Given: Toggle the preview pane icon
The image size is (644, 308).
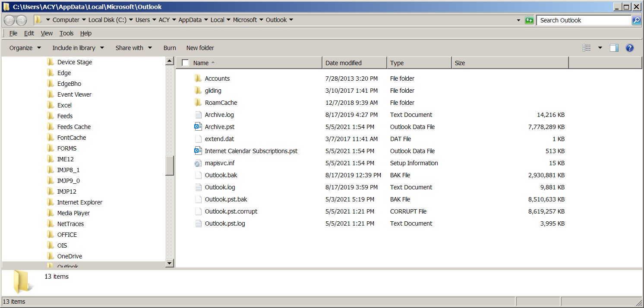Looking at the screenshot, I should (614, 48).
